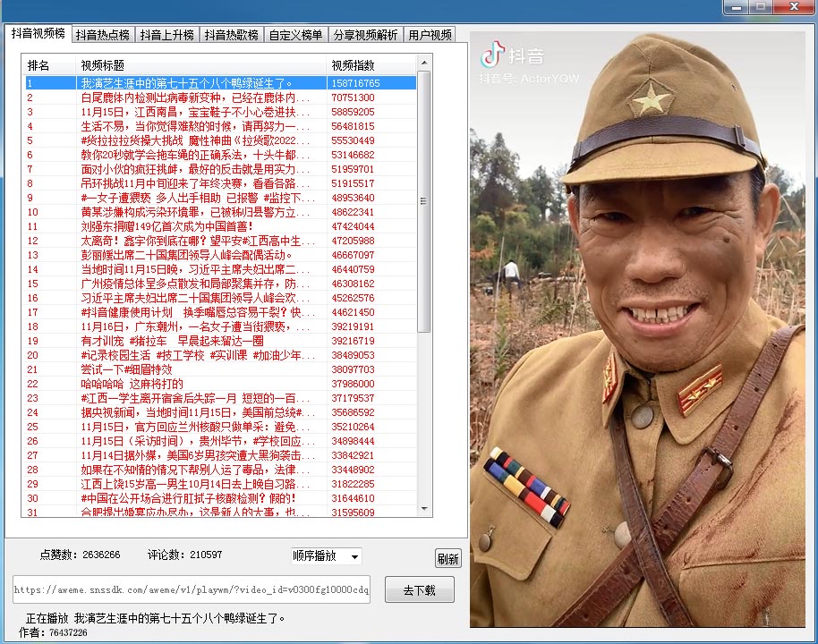Click the list scrollbar up arrow

424,63
